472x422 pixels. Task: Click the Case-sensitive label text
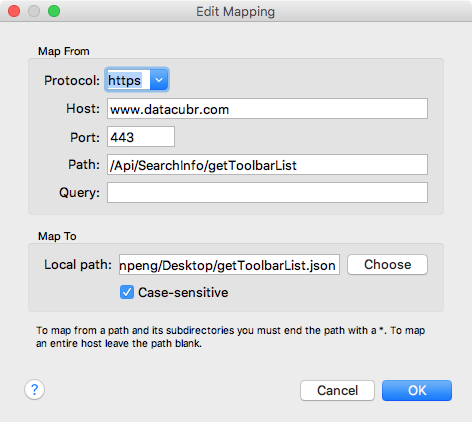click(183, 293)
